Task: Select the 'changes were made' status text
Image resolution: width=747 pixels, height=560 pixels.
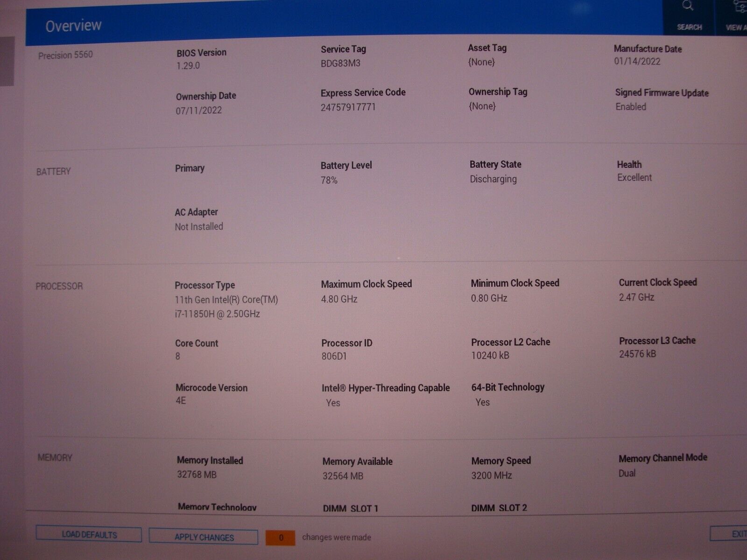Action: coord(337,537)
